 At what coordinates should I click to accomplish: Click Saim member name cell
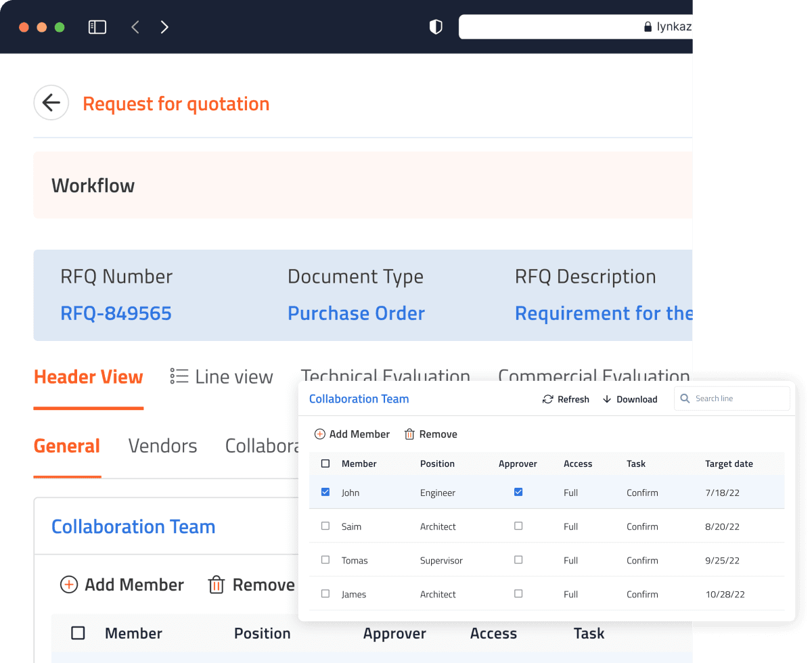coord(351,526)
